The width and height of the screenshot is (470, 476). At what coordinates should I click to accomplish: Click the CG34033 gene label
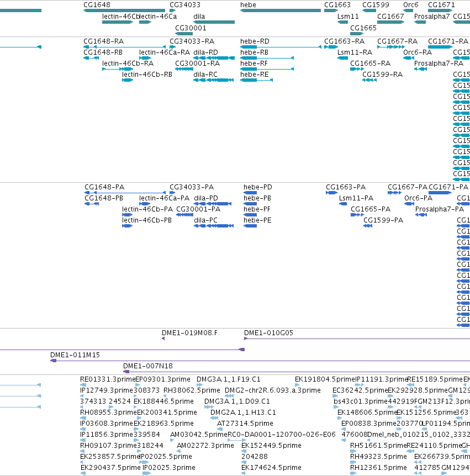point(185,5)
